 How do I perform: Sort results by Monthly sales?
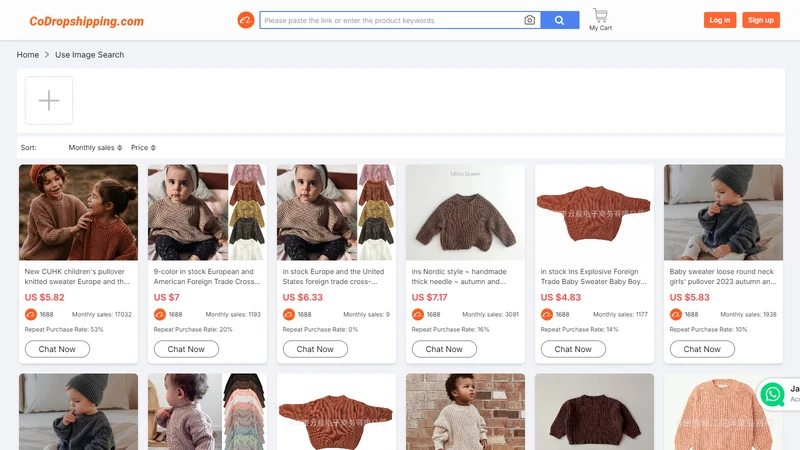click(95, 147)
